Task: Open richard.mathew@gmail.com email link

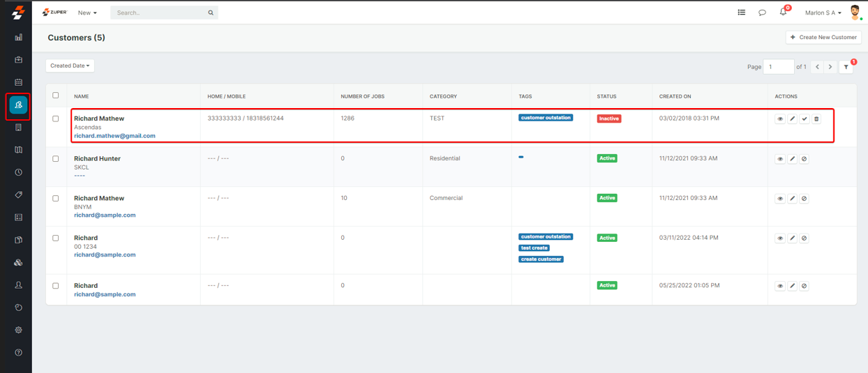Action: pyautogui.click(x=114, y=136)
